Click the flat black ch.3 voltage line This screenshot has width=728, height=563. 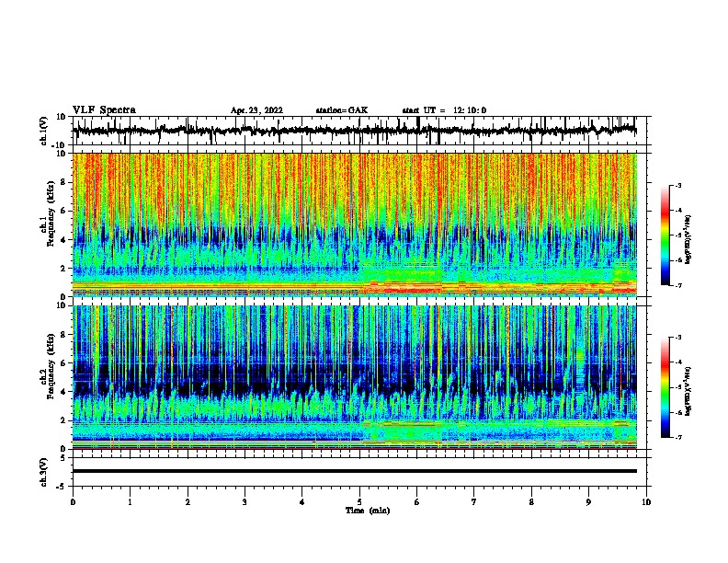tap(355, 471)
